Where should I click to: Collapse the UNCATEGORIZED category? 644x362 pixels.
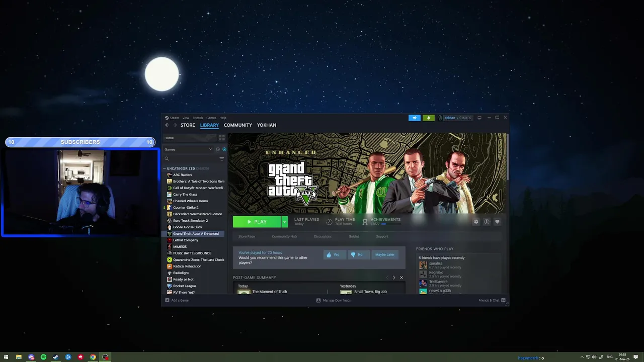[165, 168]
